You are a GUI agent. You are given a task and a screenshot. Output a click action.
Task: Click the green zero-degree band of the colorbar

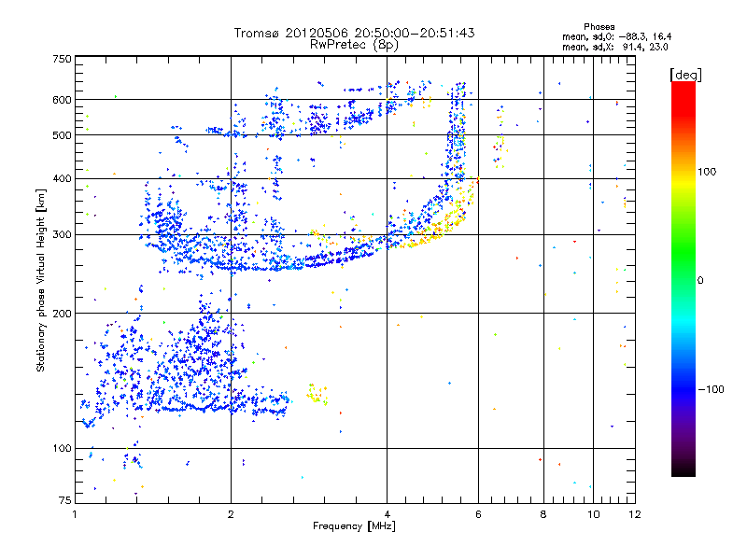[x=684, y=278]
